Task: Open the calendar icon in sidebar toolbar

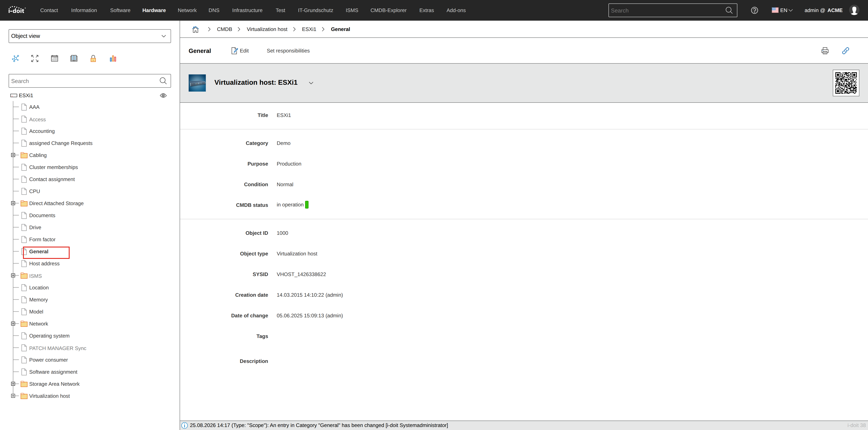Action: click(54, 58)
